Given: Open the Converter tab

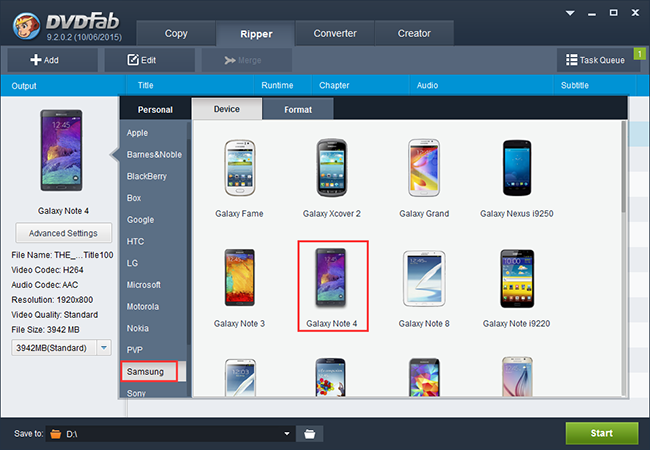Looking at the screenshot, I should click(335, 33).
